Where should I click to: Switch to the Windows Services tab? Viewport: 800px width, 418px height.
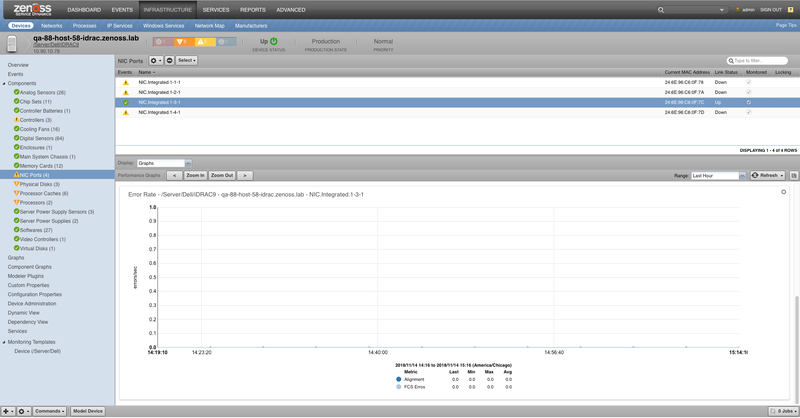[x=163, y=26]
